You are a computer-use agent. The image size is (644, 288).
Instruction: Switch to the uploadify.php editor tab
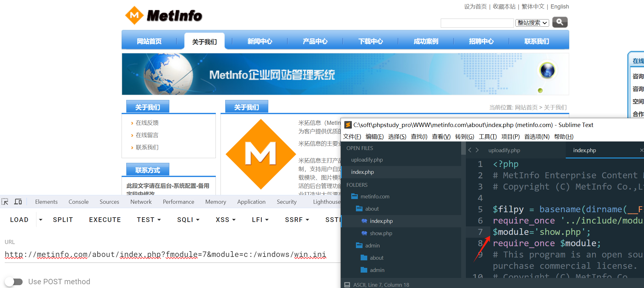click(x=504, y=150)
